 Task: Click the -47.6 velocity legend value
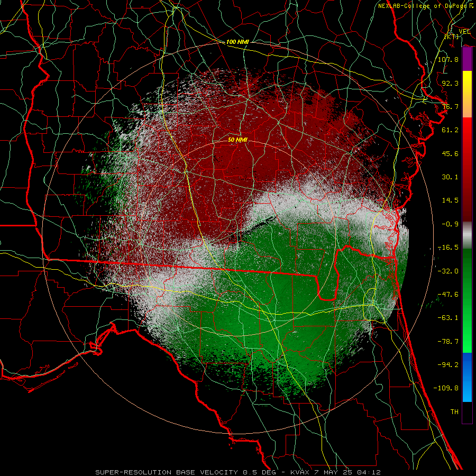pos(448,295)
